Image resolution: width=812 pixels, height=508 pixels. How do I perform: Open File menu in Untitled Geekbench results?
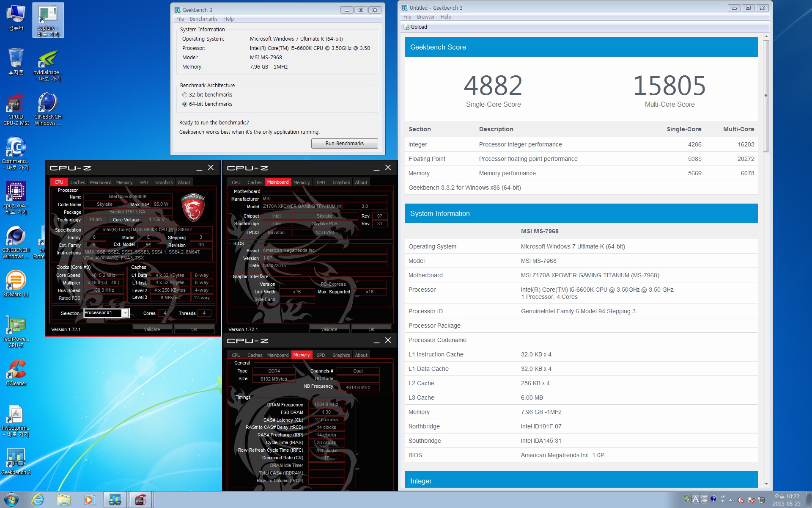pos(407,17)
